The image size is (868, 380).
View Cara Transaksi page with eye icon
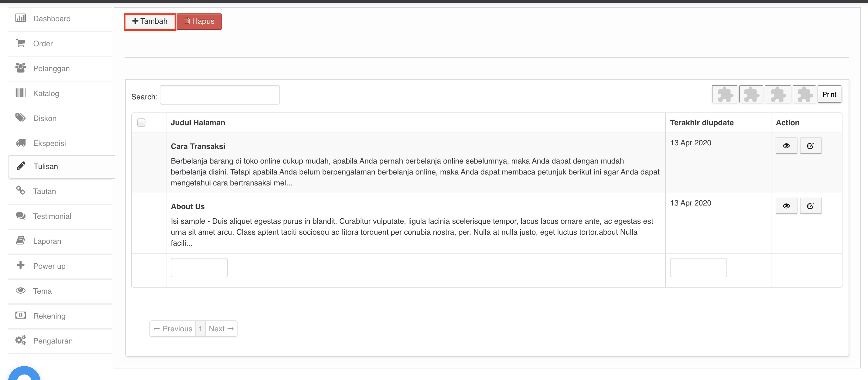click(786, 146)
